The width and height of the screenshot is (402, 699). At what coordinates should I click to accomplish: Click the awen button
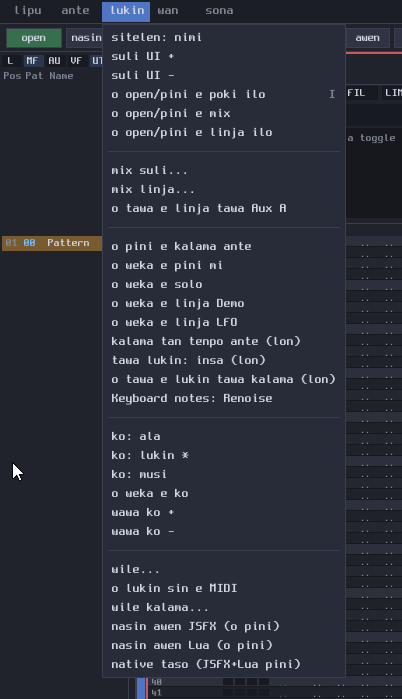tap(368, 38)
